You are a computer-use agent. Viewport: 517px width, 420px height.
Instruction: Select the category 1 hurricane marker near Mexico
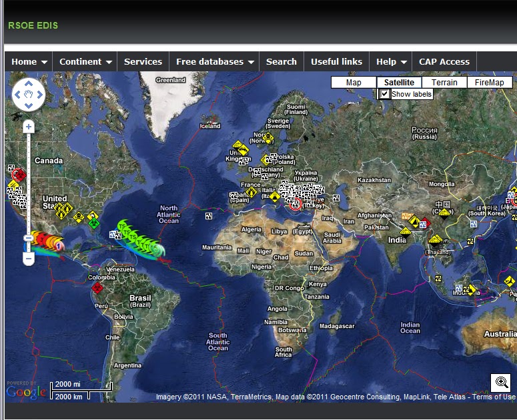click(x=59, y=246)
